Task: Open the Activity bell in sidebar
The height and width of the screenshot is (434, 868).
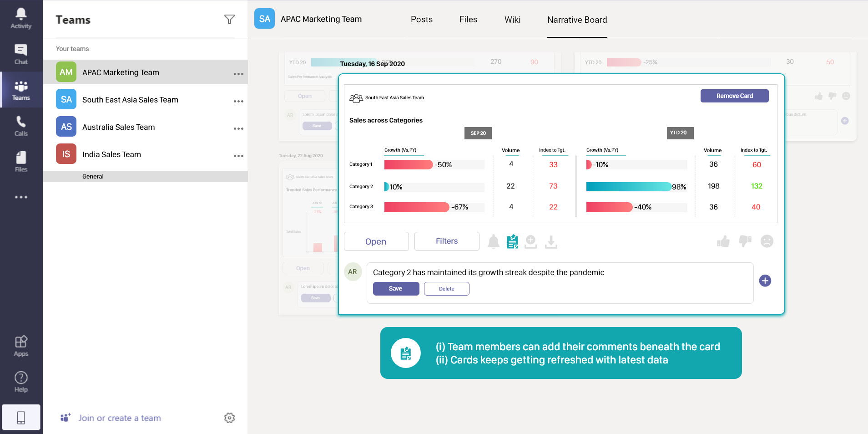Action: (21, 18)
